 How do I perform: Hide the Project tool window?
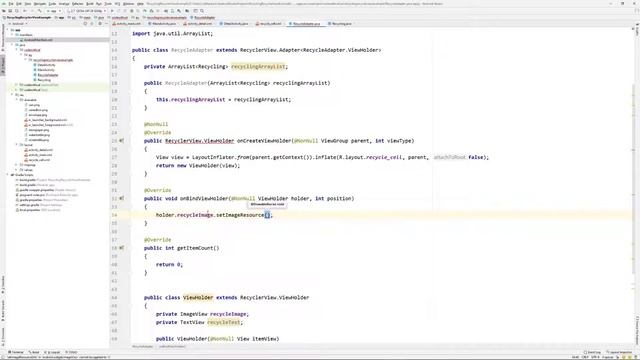pos(106,24)
